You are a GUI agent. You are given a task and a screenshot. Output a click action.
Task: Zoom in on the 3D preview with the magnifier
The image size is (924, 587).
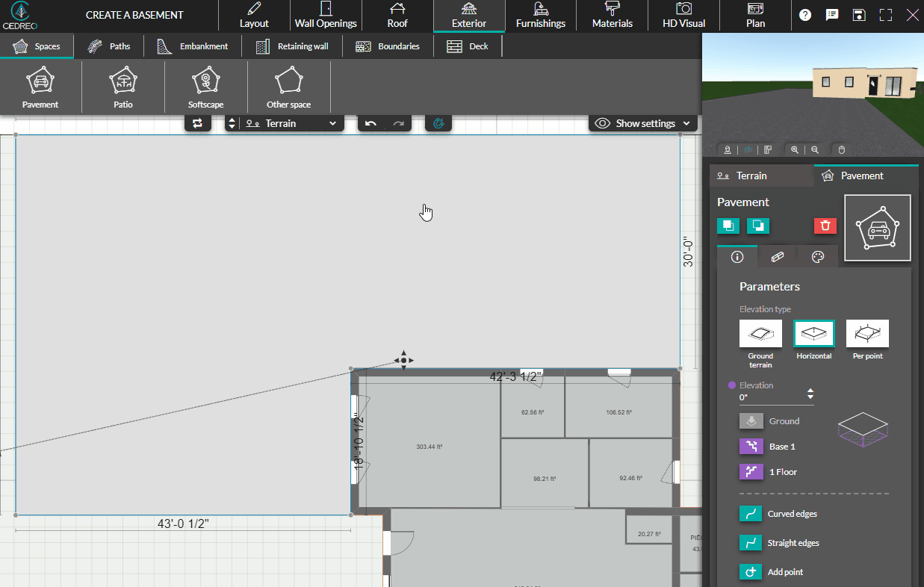point(794,149)
